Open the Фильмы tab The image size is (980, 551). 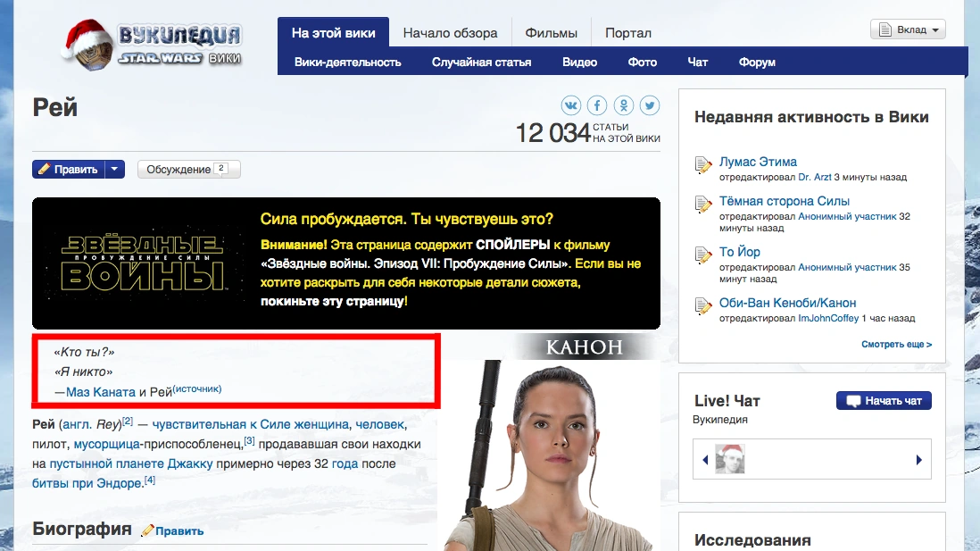[552, 32]
